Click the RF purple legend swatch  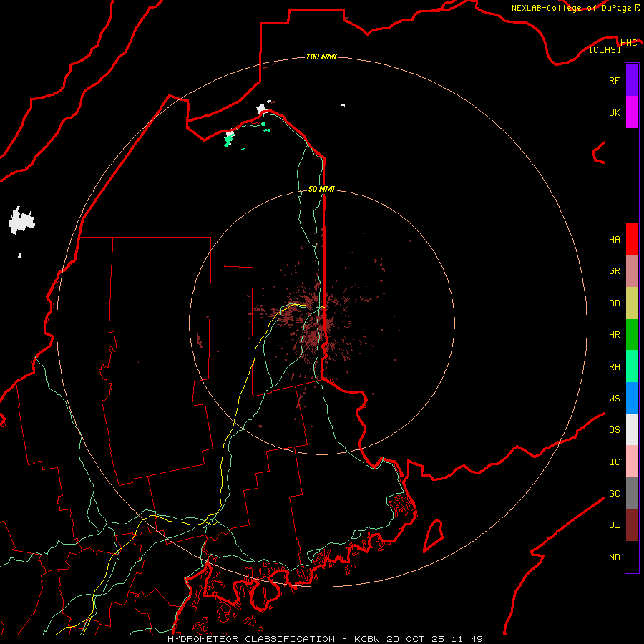[x=632, y=80]
